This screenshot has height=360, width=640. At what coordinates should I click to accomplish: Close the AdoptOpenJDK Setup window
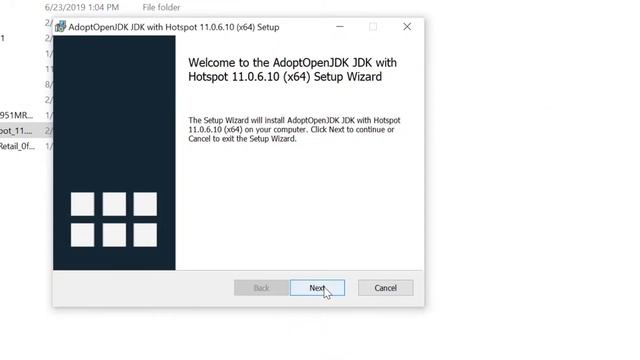point(407,27)
